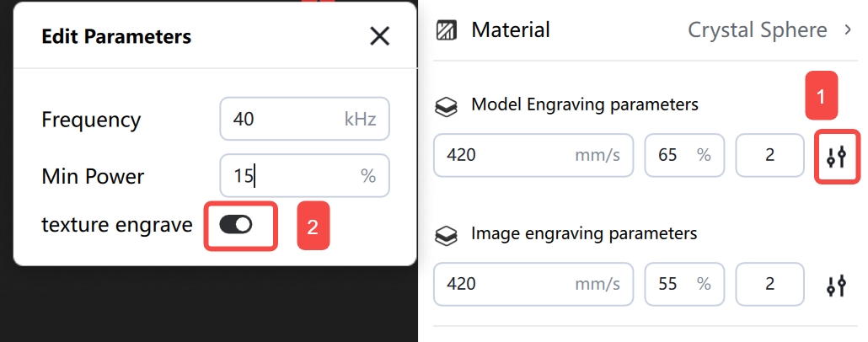
Task: Click Model Engraving layers icon
Action: point(446,106)
